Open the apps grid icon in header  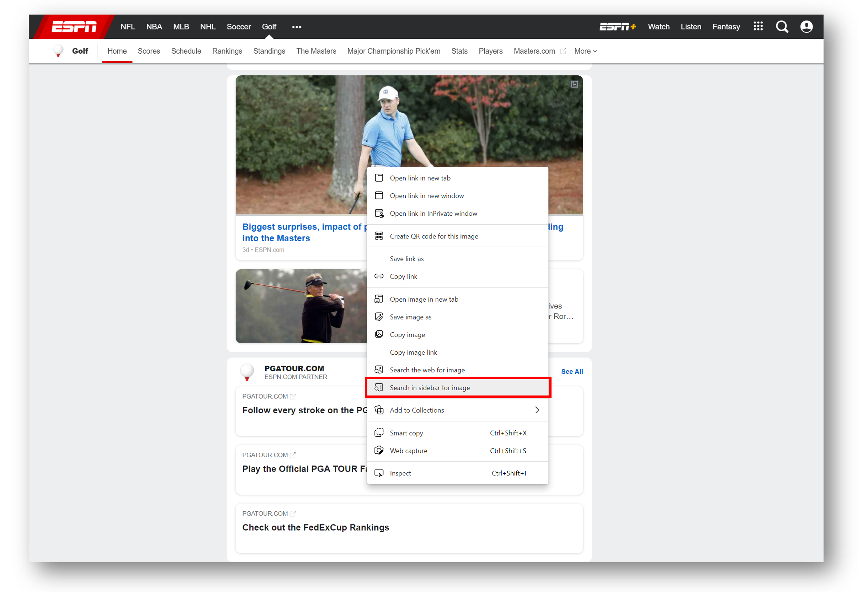point(758,27)
